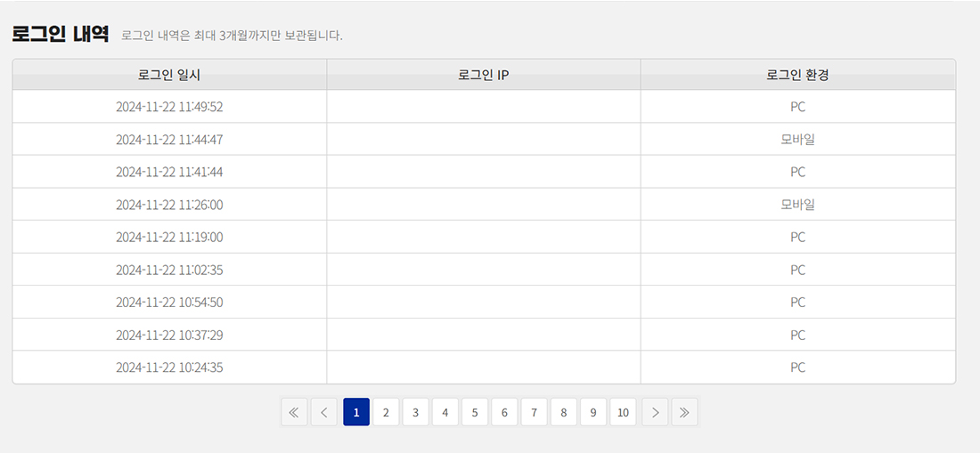Viewport: 980px width, 453px height.
Task: Navigate to page 4
Action: pos(445,412)
